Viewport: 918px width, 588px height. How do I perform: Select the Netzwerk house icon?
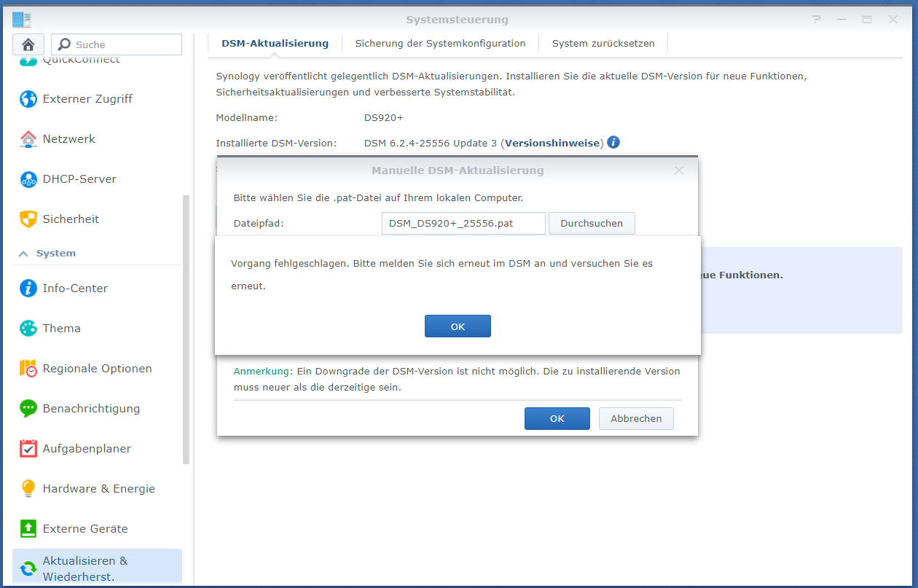28,139
